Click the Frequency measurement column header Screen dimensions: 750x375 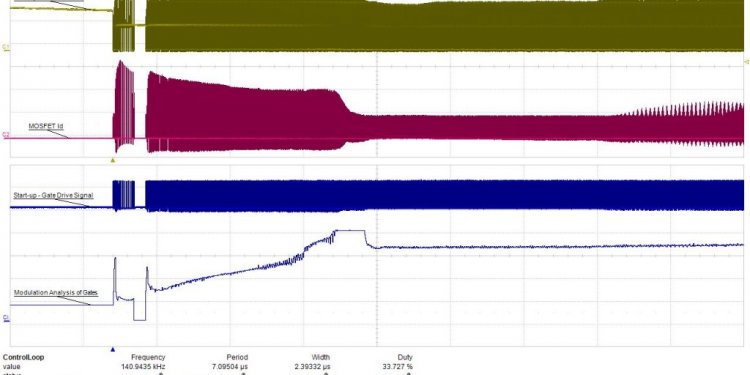click(148, 357)
